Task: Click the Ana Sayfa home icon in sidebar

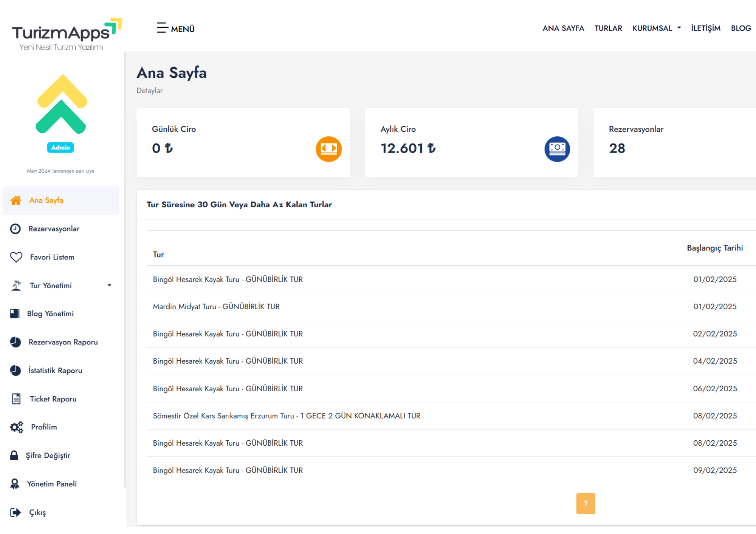Action: click(16, 201)
